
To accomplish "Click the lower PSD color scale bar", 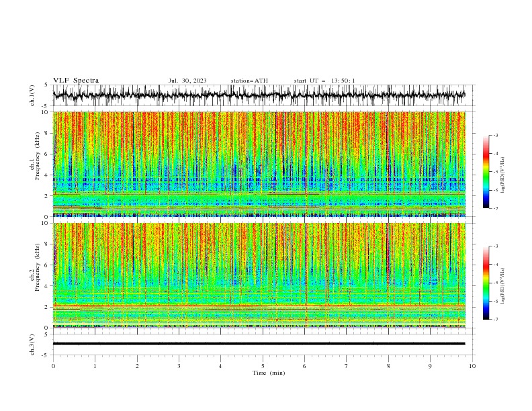I will click(486, 283).
